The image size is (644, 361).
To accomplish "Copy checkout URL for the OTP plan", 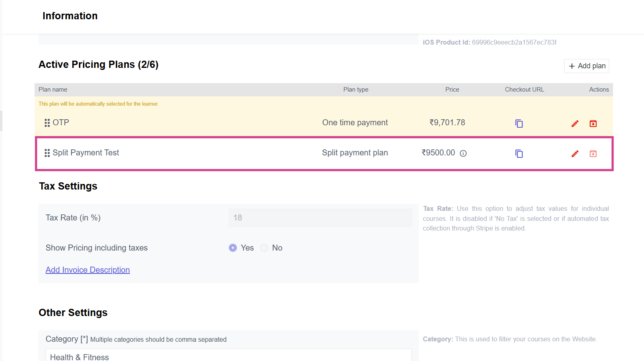I will click(519, 124).
